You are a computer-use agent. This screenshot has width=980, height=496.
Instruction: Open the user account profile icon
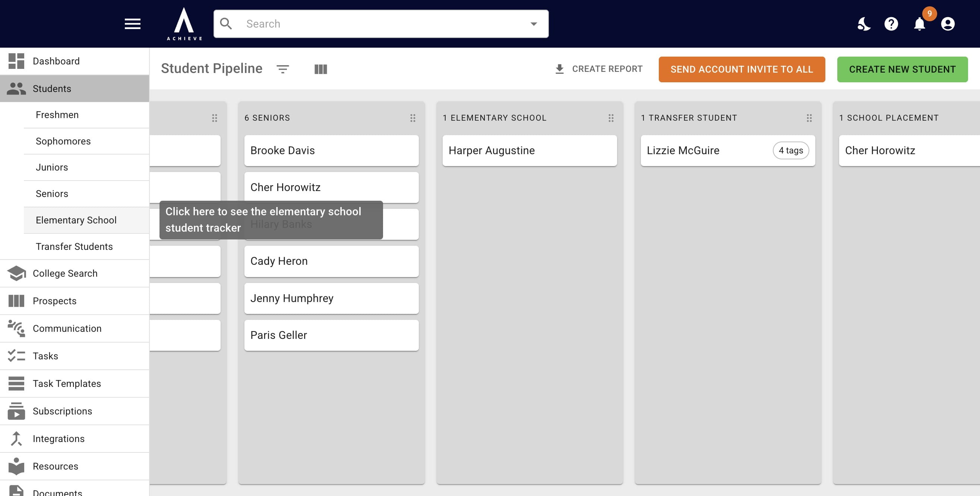948,24
